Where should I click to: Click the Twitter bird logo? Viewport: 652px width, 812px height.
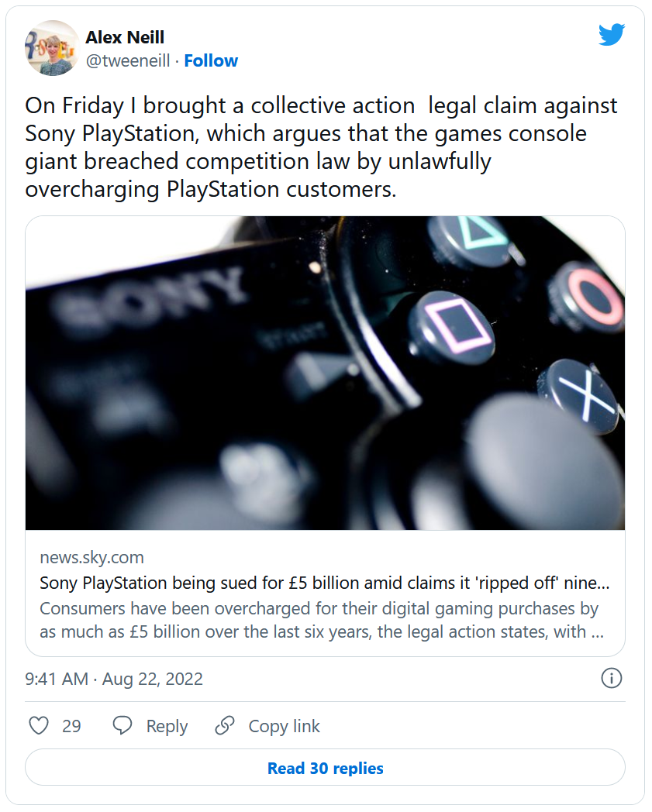pyautogui.click(x=611, y=35)
